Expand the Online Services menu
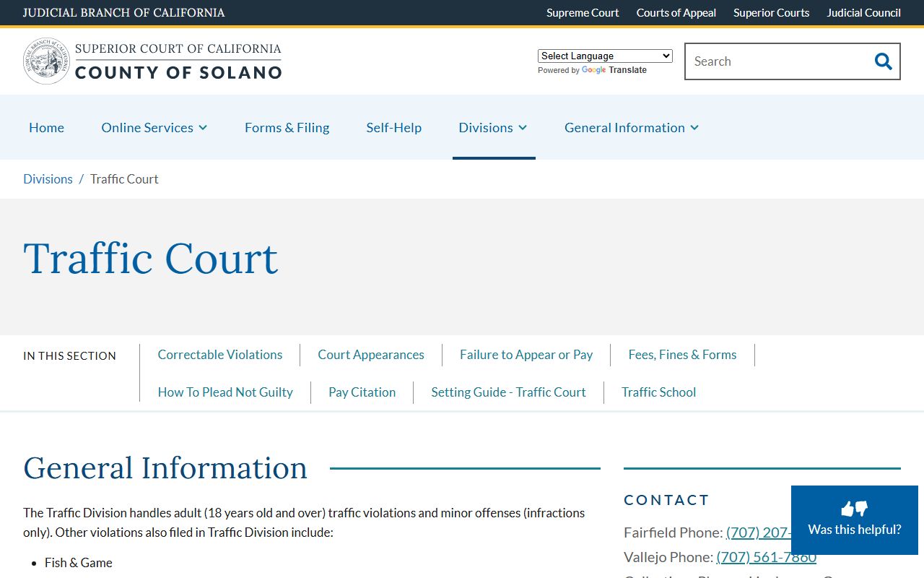This screenshot has height=578, width=924. (154, 127)
